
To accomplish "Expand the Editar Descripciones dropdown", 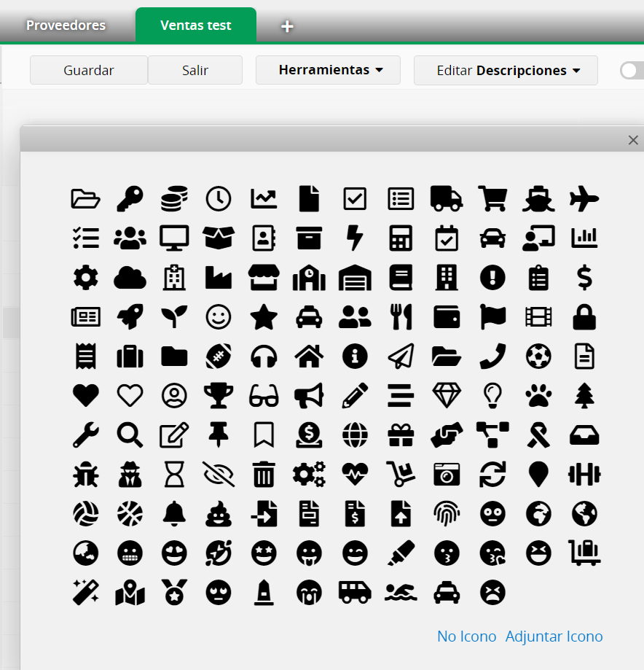I will (506, 70).
